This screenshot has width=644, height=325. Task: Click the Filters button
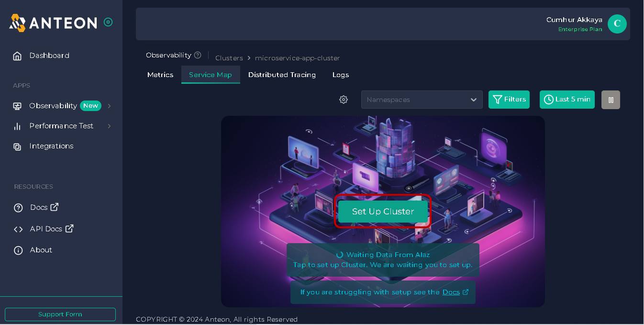509,100
